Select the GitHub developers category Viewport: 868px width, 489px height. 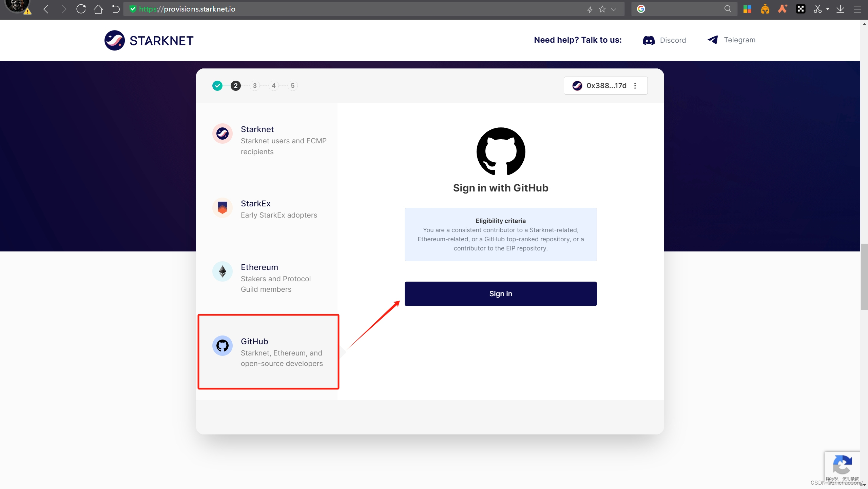[268, 352]
